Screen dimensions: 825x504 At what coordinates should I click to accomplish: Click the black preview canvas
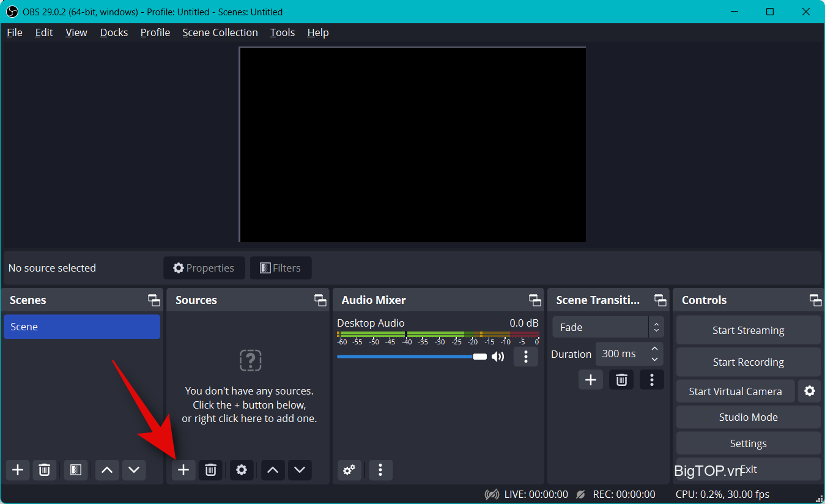pyautogui.click(x=413, y=144)
